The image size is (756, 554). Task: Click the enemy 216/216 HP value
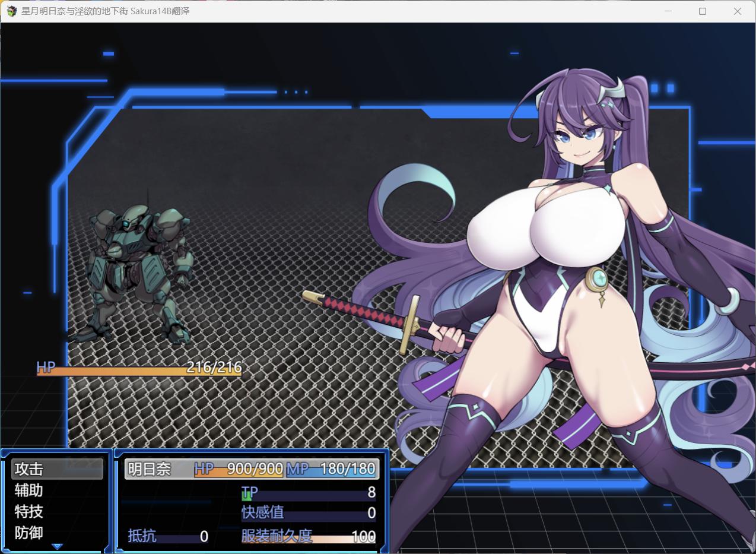point(214,367)
